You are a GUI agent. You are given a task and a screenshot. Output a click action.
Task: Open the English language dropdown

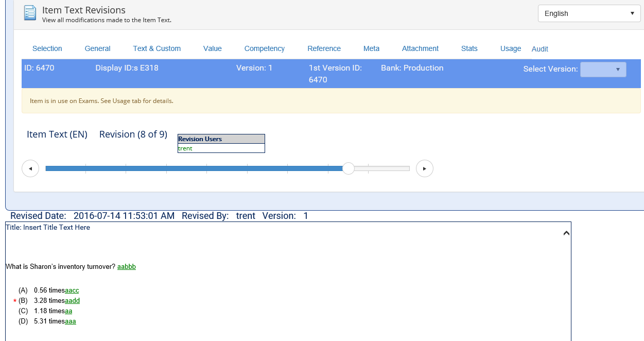(589, 13)
